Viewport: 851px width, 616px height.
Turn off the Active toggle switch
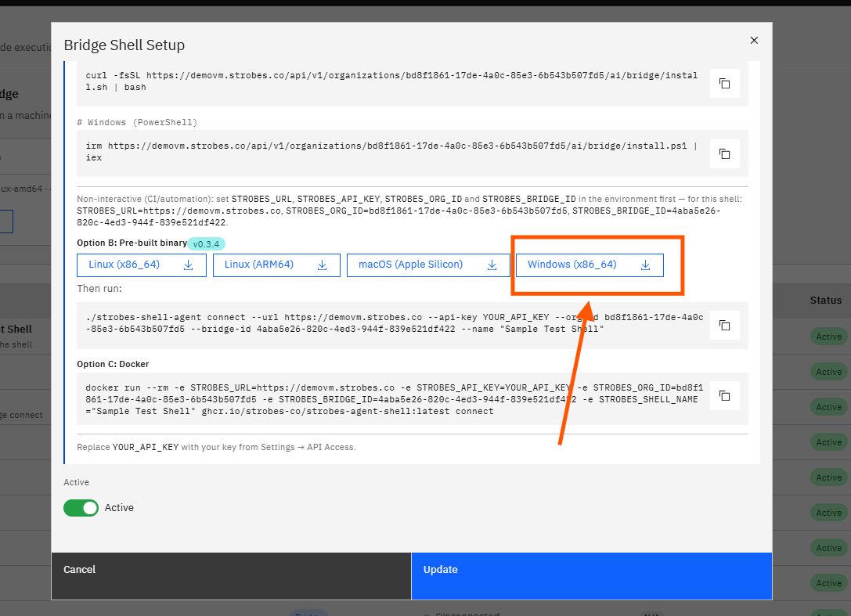click(x=81, y=508)
